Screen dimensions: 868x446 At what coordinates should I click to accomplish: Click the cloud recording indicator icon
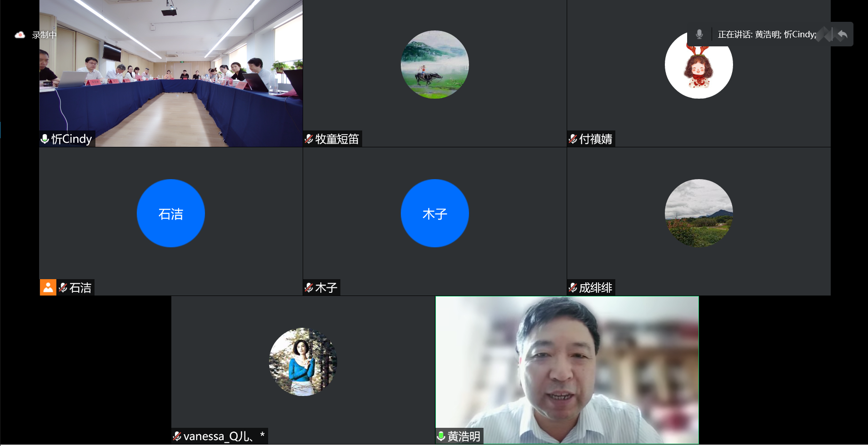[20, 35]
